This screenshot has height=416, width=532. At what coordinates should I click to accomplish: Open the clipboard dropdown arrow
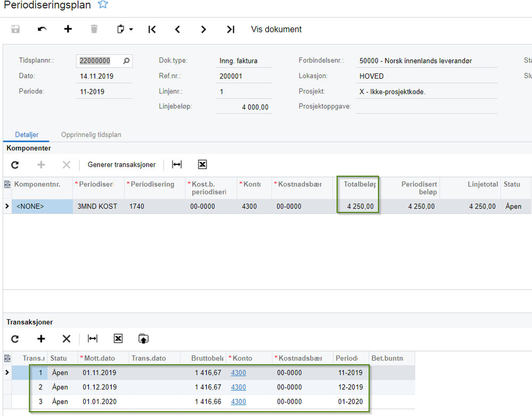tap(131, 29)
